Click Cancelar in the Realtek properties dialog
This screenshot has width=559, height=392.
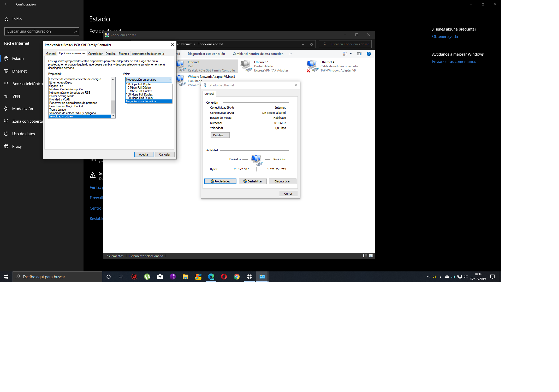(x=165, y=155)
